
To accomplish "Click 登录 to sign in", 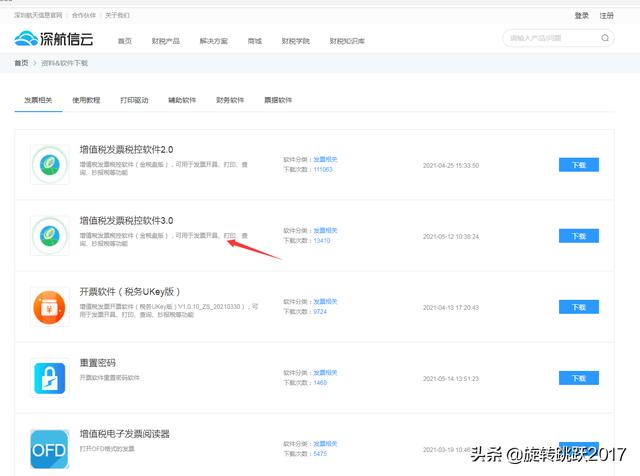I will pos(582,16).
